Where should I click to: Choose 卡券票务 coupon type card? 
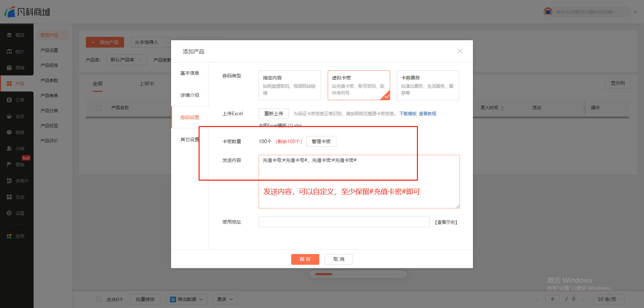coord(428,85)
